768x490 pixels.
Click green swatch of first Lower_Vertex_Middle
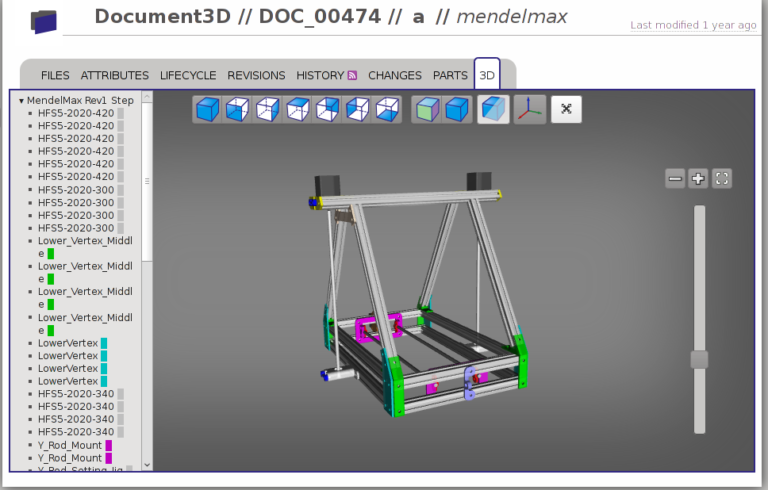[x=50, y=254]
